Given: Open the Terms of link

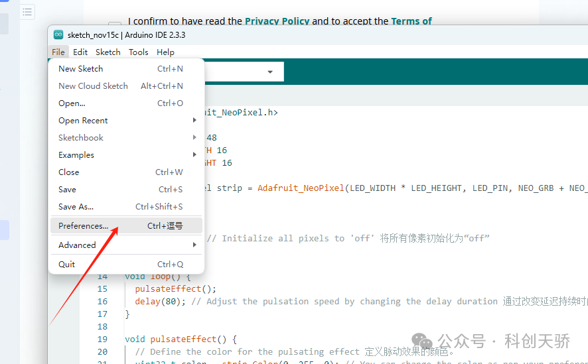Looking at the screenshot, I should click(411, 21).
